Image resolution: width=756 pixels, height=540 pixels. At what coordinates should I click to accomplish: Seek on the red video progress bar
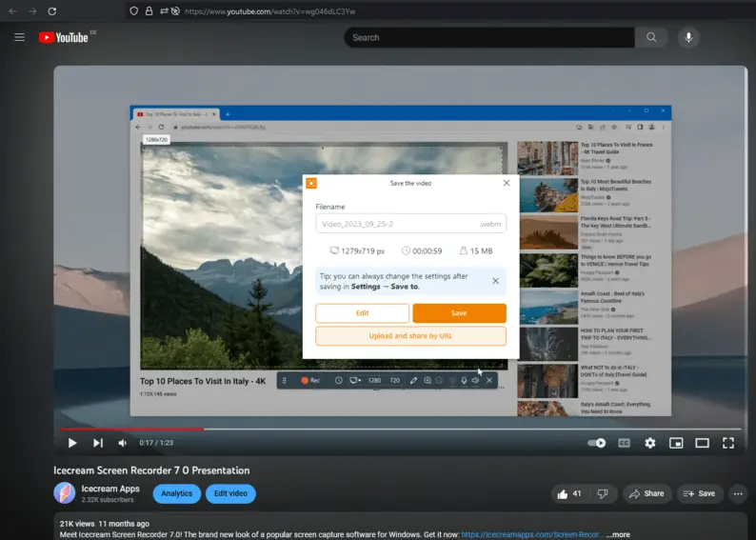(x=400, y=429)
